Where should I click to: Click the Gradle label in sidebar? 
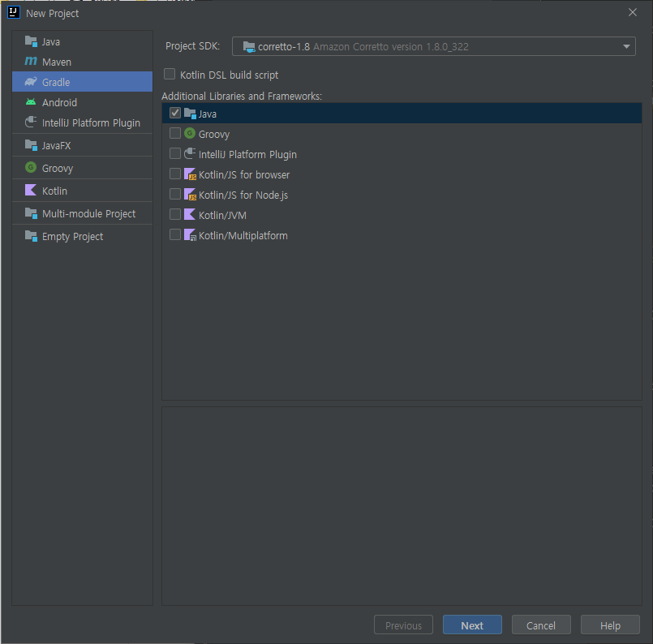tap(56, 83)
